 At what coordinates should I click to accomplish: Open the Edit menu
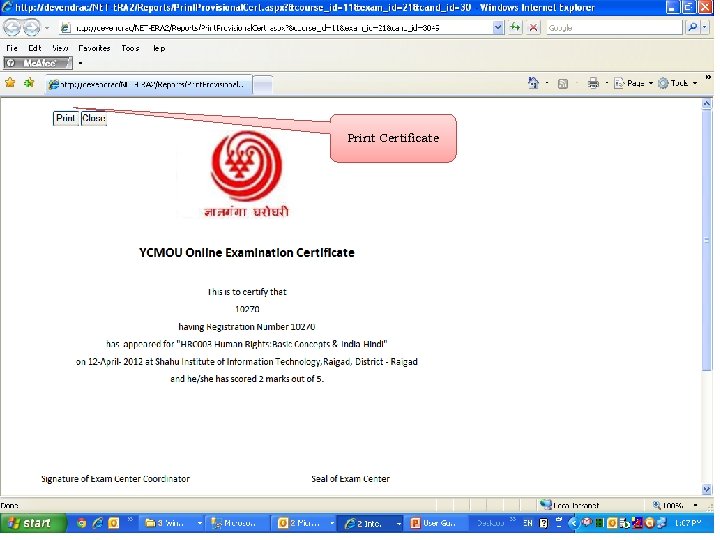point(34,48)
